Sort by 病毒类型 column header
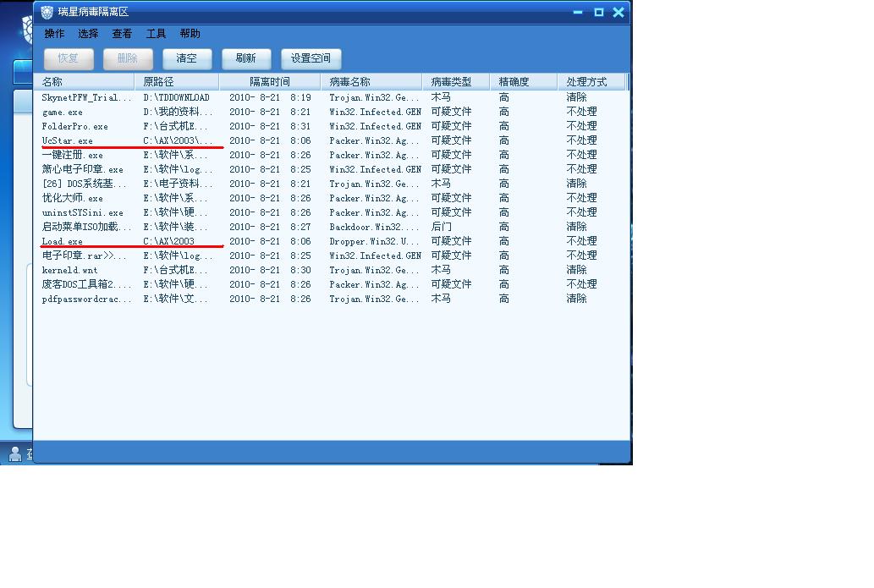 (456, 82)
